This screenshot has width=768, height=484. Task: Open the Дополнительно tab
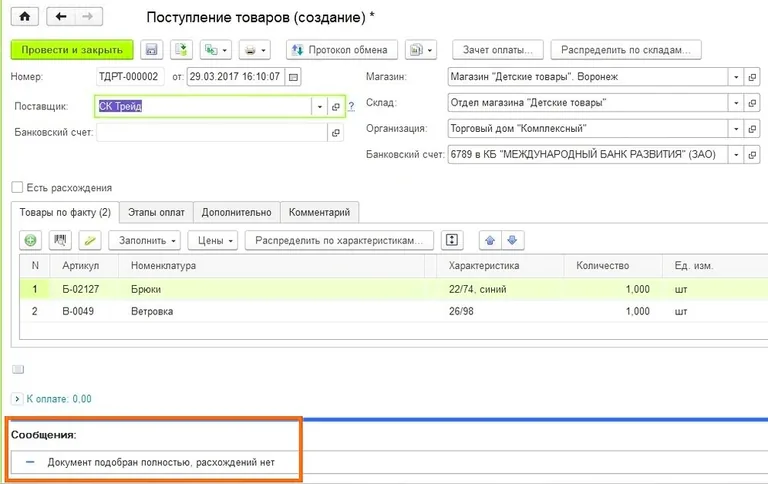(237, 212)
